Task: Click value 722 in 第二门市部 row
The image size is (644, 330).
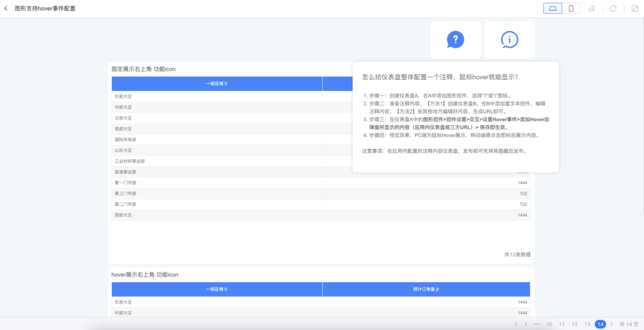Action: [x=524, y=204]
